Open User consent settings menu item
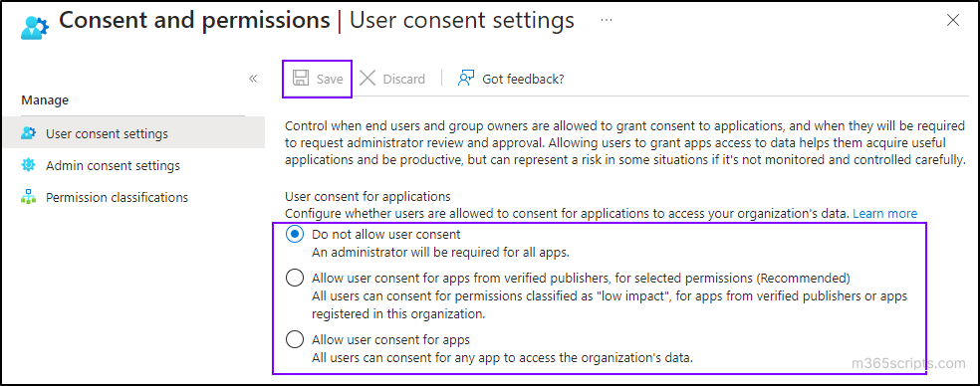The image size is (980, 386). pyautogui.click(x=132, y=133)
